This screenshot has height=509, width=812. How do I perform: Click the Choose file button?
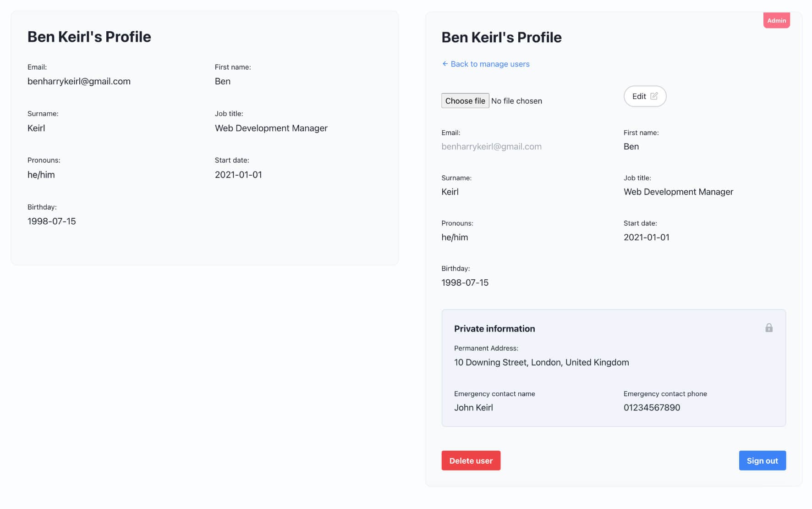[465, 101]
